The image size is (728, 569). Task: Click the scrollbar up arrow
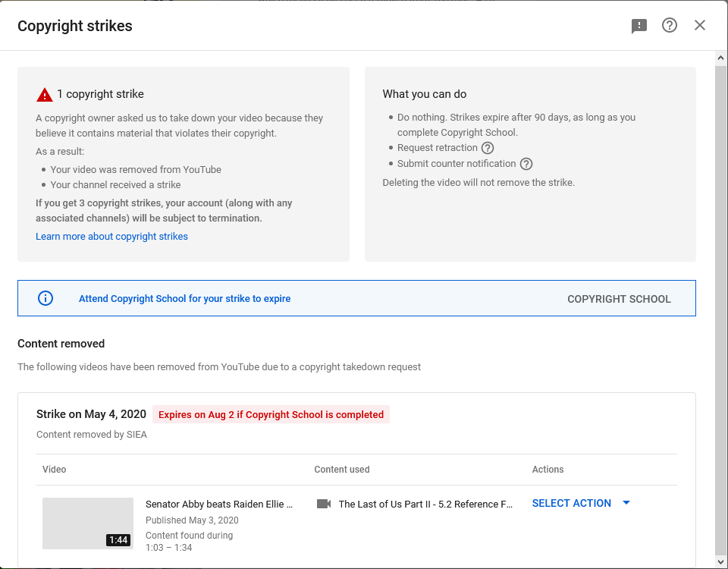(x=720, y=58)
